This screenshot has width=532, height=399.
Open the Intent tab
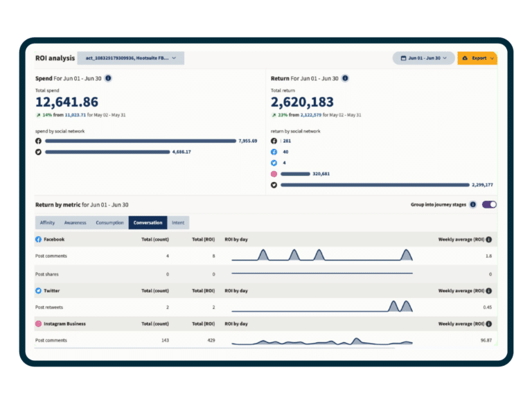pos(178,223)
